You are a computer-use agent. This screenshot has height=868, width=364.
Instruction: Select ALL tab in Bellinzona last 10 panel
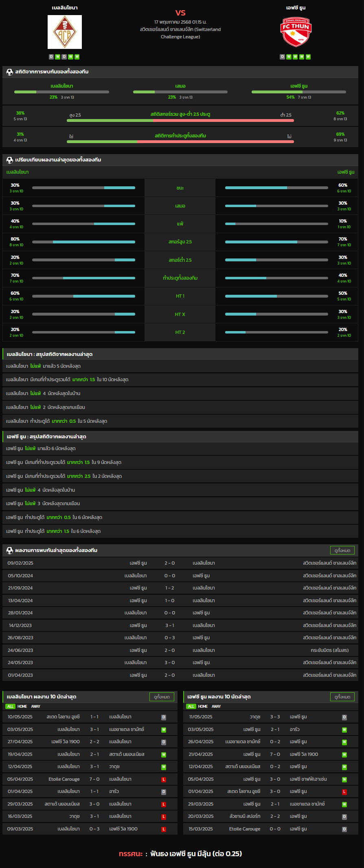tap(11, 707)
